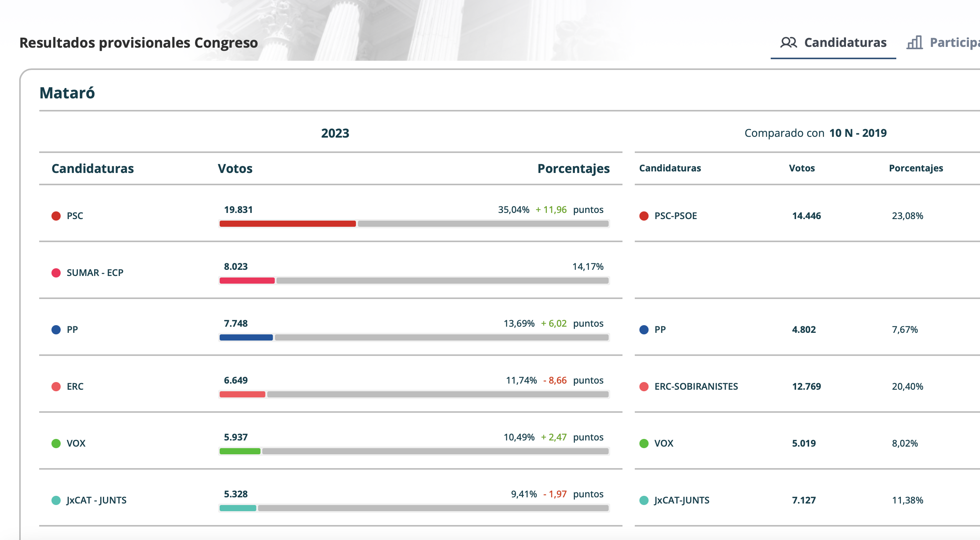Select the SUMAR - ECP label
This screenshot has width=980, height=540.
(95, 273)
